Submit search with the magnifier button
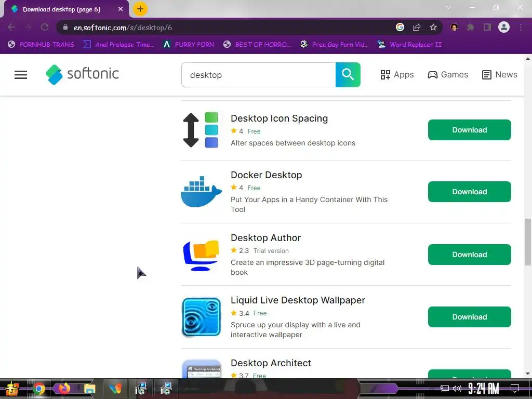This screenshot has width=532, height=399. pos(348,75)
